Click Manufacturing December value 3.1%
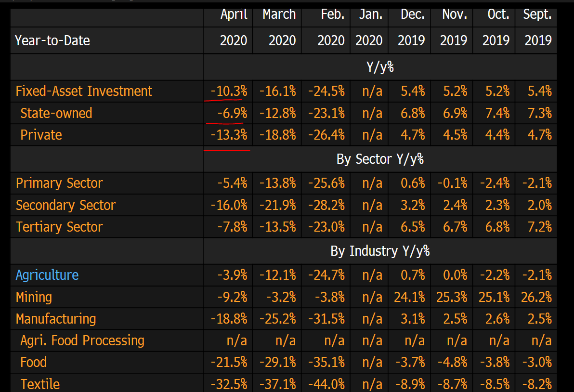574x392 pixels. click(x=413, y=319)
